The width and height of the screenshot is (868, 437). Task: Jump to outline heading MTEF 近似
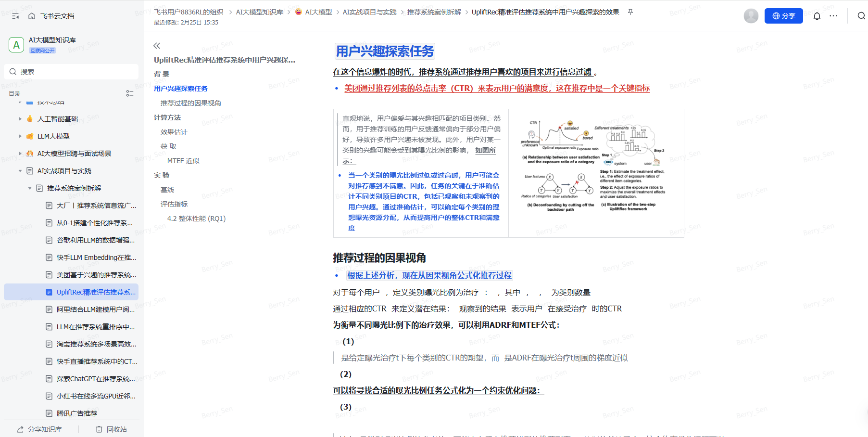[x=183, y=161]
